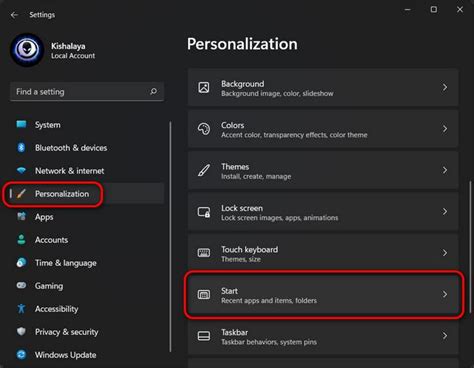Click the Accessibility figure icon
The height and width of the screenshot is (368, 474).
21,309
